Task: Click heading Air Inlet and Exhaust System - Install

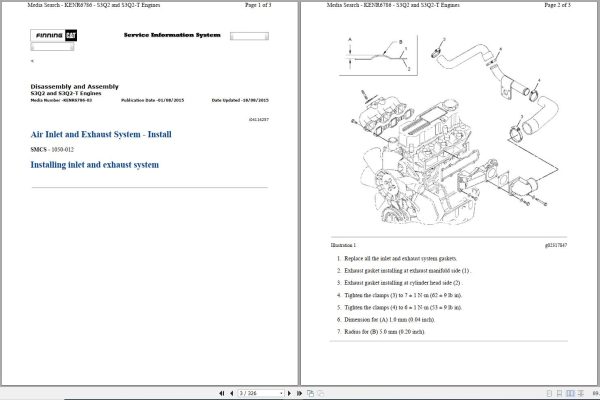Action: [101, 134]
